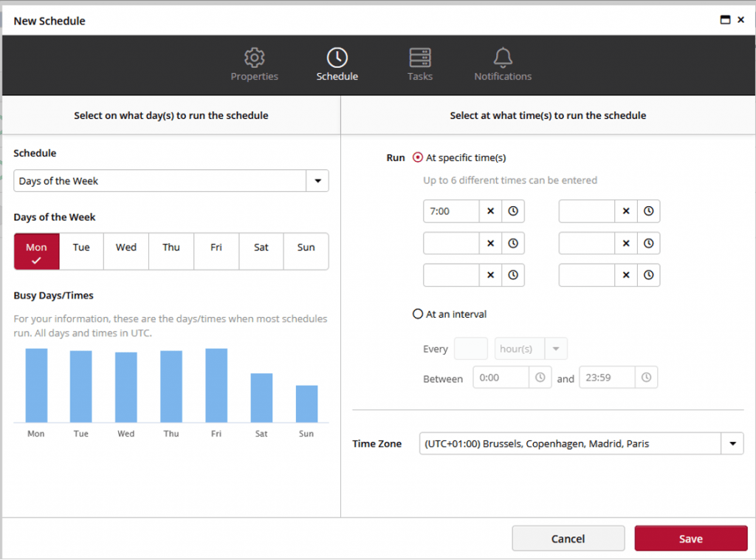This screenshot has height=560, width=756.
Task: Click the Every interval number field
Action: coord(471,349)
